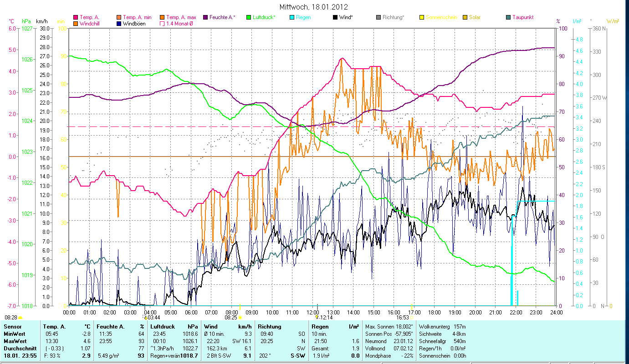Click the cyan Regen legend square
The image size is (629, 364).
click(292, 17)
